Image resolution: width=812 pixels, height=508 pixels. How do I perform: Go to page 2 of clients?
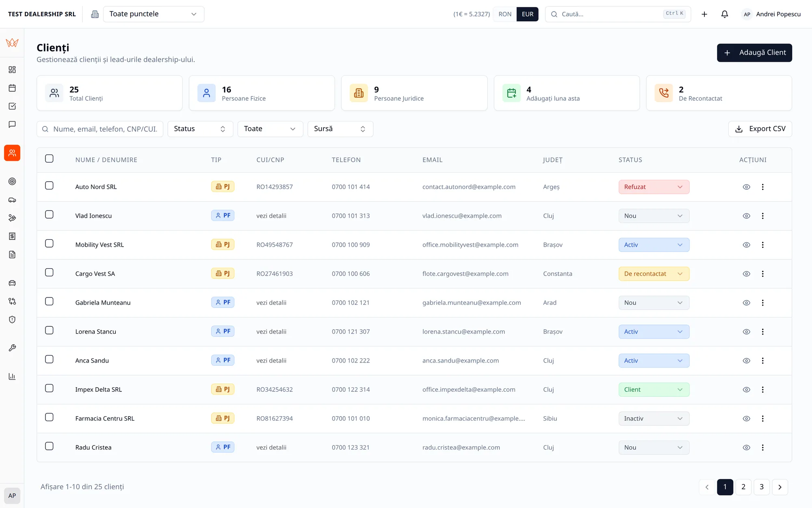(743, 487)
